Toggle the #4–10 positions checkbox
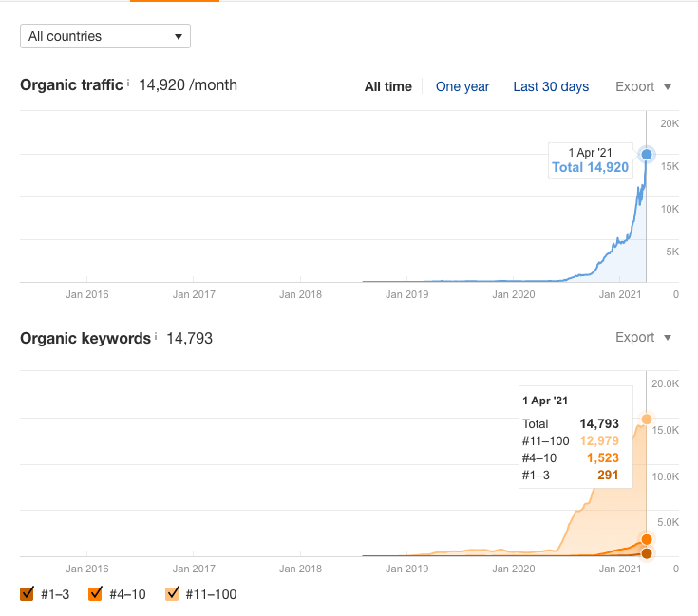The height and width of the screenshot is (616, 698). 95,594
